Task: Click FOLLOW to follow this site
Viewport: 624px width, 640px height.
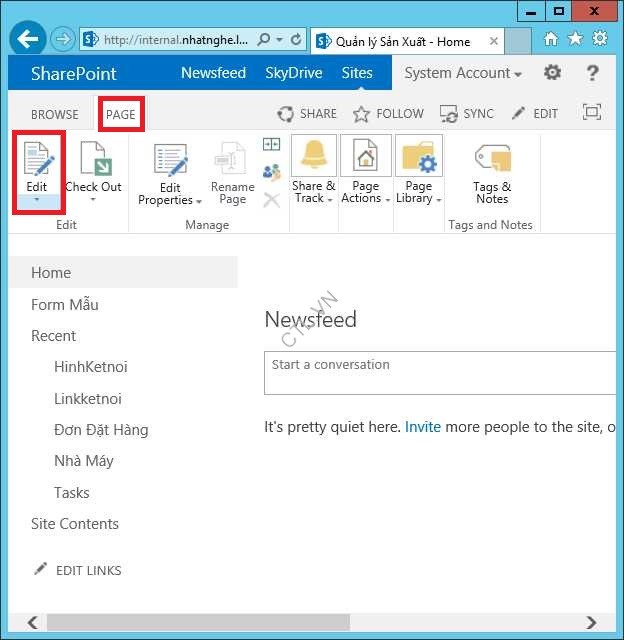Action: pyautogui.click(x=389, y=114)
